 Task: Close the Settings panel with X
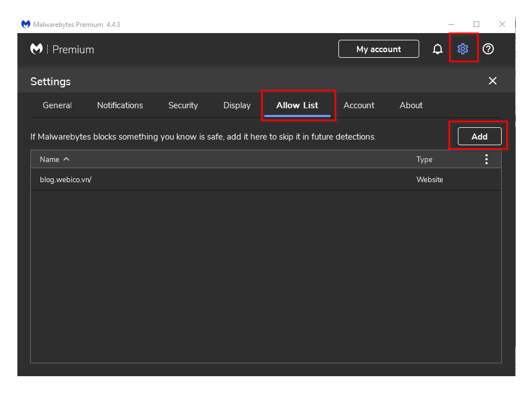(x=493, y=81)
